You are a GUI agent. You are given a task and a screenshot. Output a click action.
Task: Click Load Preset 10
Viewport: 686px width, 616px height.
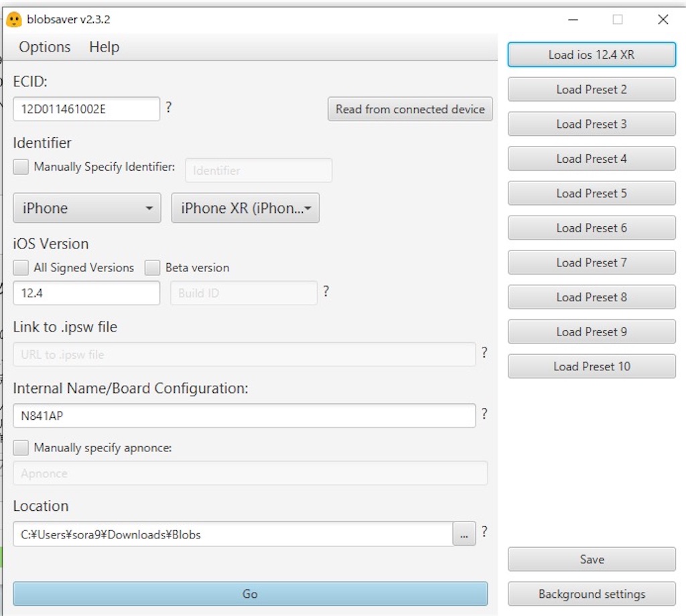pyautogui.click(x=592, y=366)
